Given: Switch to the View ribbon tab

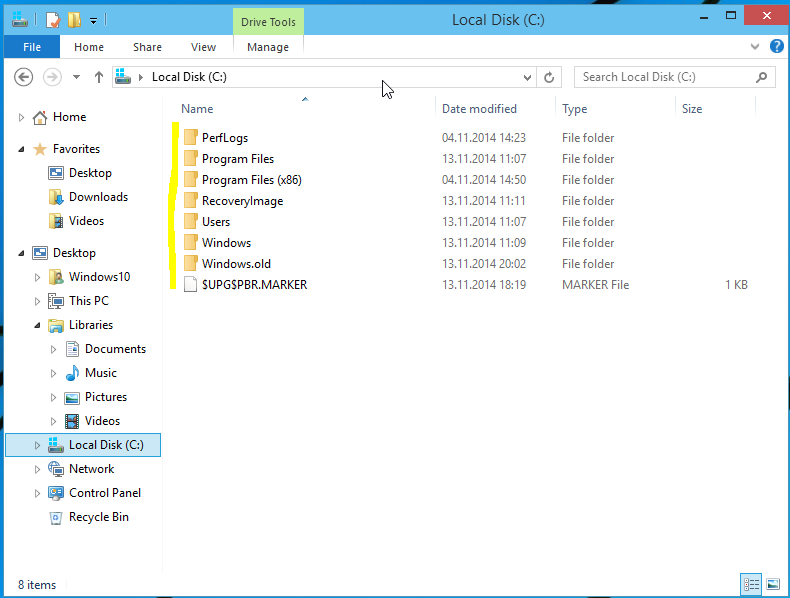Looking at the screenshot, I should pos(203,47).
